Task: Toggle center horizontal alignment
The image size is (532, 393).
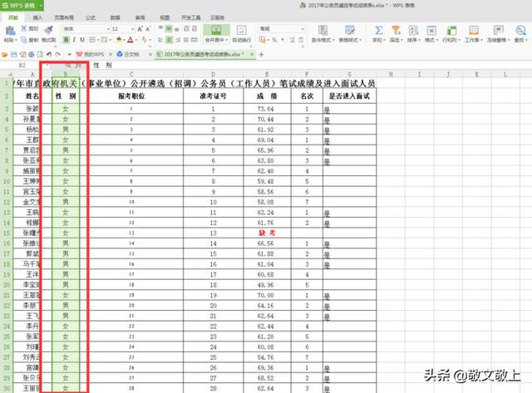Action: [169, 40]
